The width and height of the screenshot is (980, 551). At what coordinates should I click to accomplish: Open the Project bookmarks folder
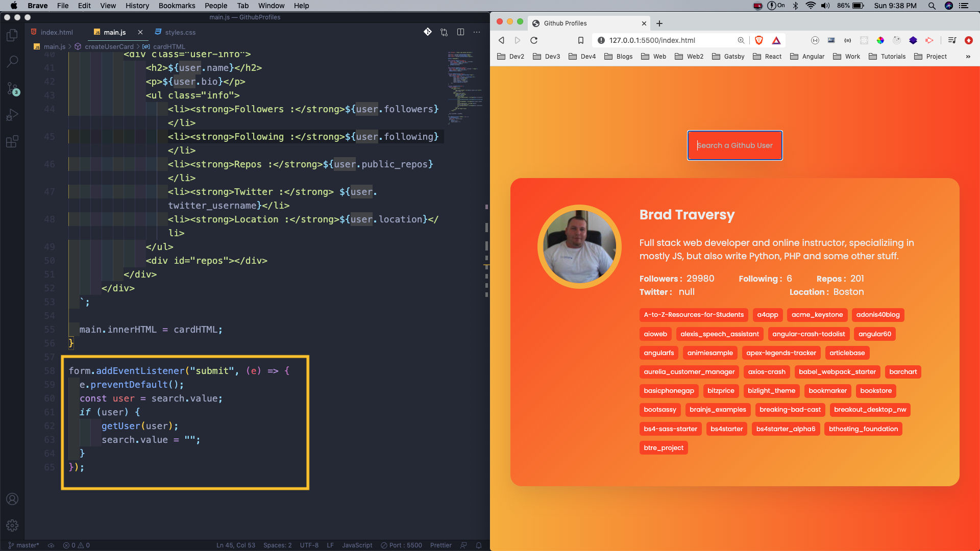click(930, 57)
